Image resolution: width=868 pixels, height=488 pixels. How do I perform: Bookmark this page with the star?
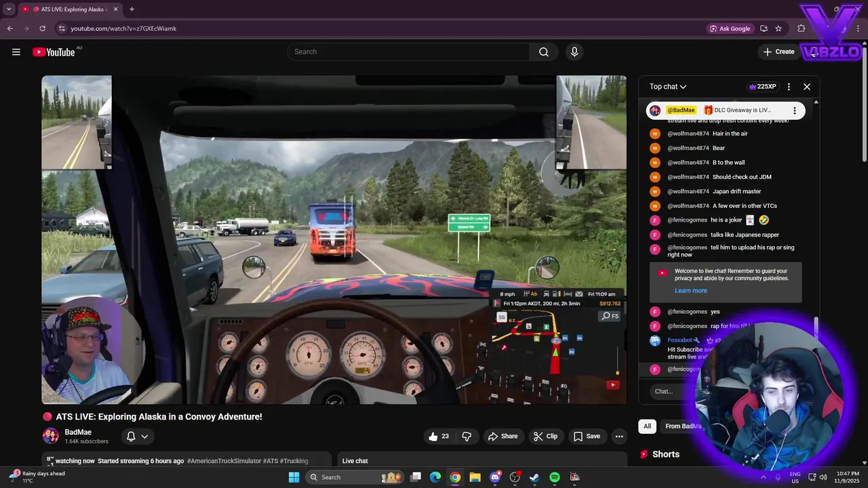tap(778, 28)
